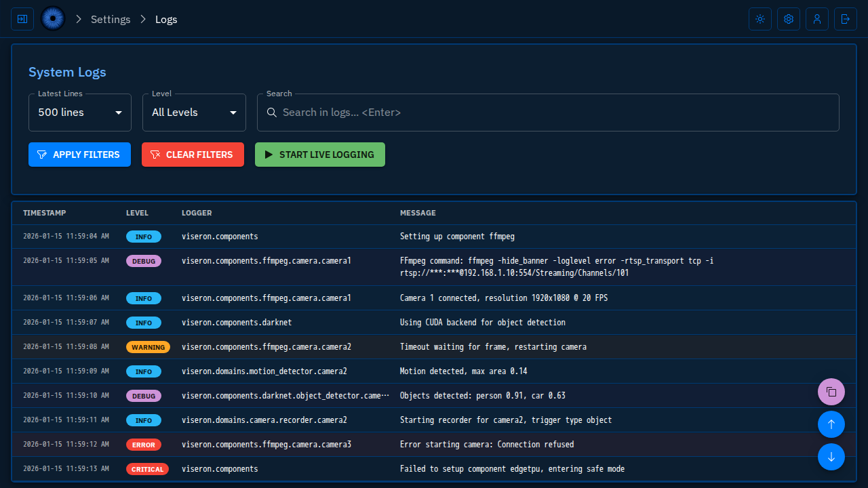Screen dimensions: 868x488
Task: Click the FFmpeg command message text
Action: 557,267
